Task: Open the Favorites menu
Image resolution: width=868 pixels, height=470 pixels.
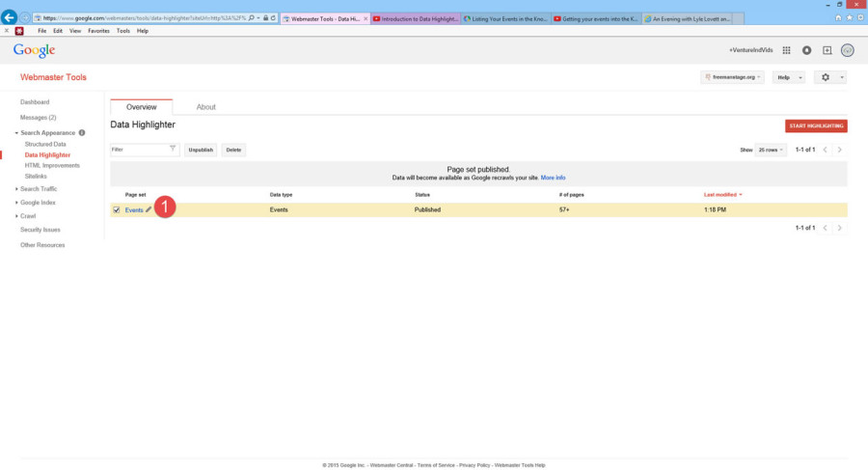Action: click(x=98, y=31)
